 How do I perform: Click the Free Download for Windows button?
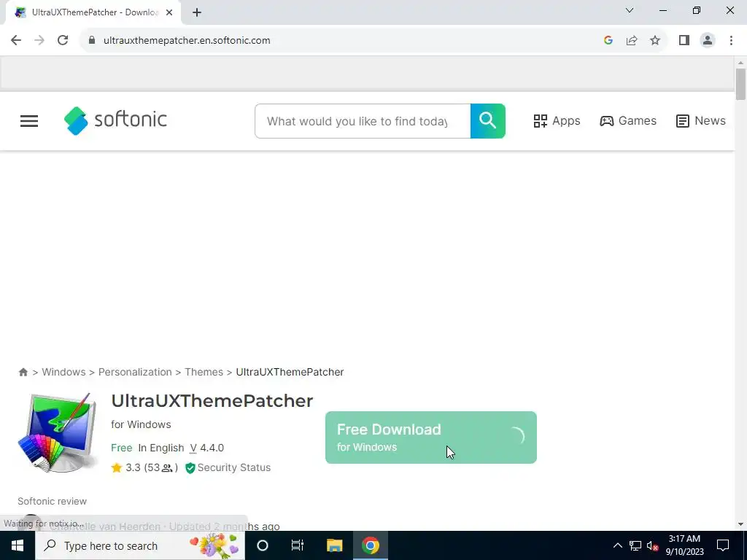(x=430, y=437)
